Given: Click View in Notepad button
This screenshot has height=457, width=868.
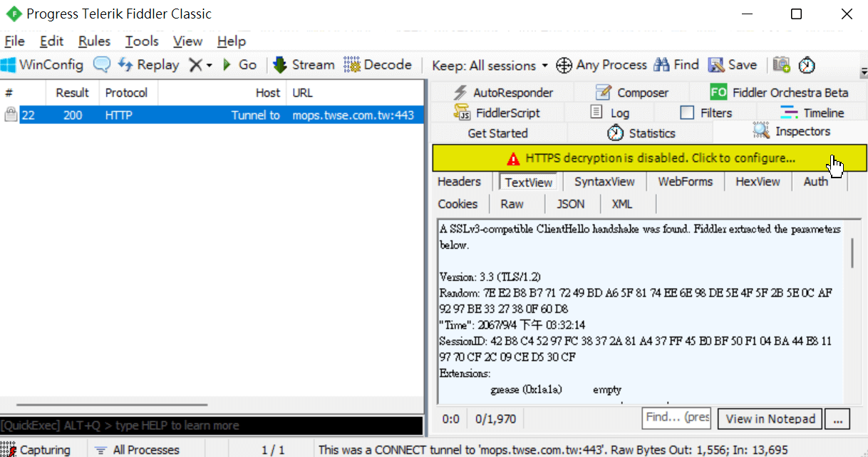Looking at the screenshot, I should point(770,419).
